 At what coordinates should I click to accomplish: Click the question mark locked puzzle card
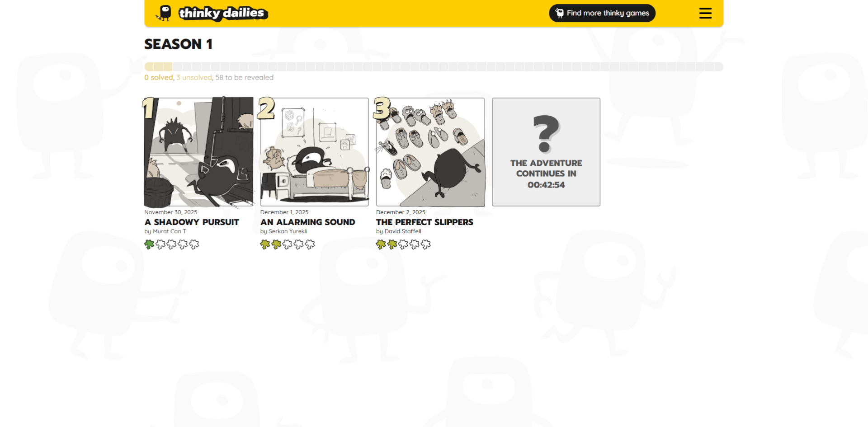546,152
